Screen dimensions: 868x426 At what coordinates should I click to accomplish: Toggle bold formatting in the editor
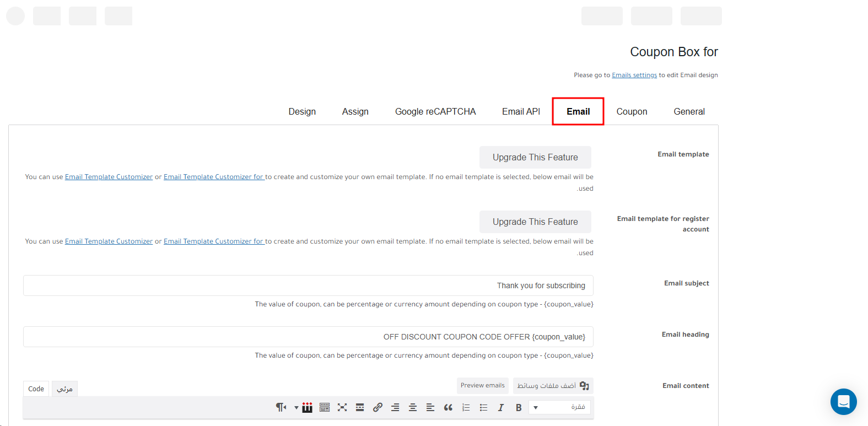click(x=518, y=407)
